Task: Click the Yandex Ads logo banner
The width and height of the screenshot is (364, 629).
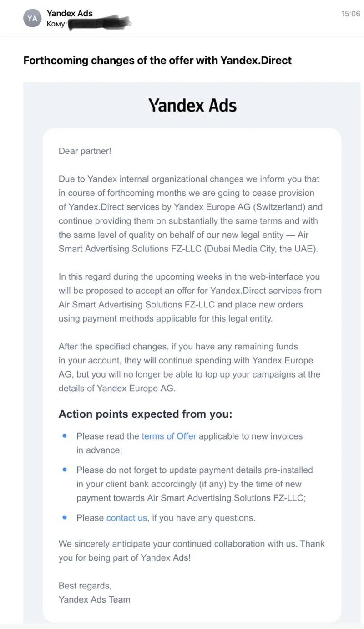Action: pos(192,106)
